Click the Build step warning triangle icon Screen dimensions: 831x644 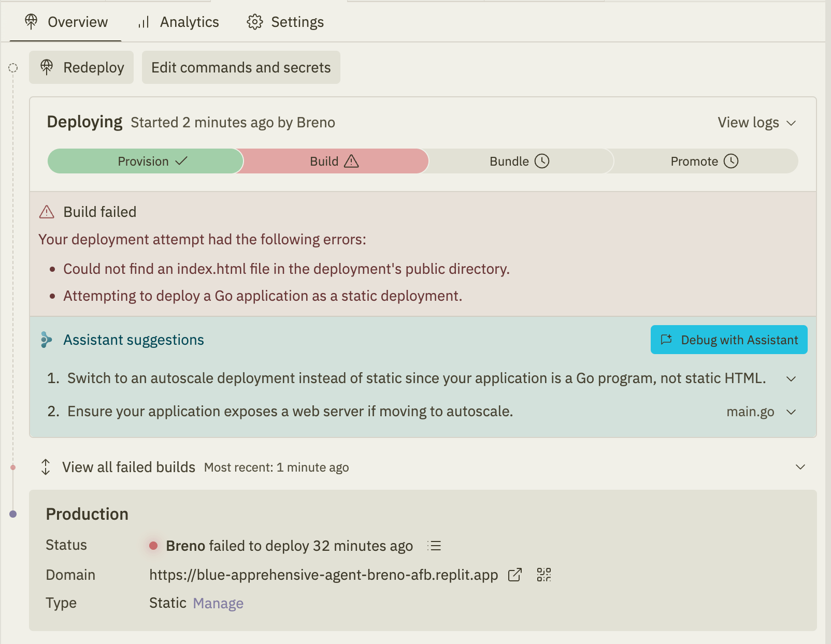351,161
